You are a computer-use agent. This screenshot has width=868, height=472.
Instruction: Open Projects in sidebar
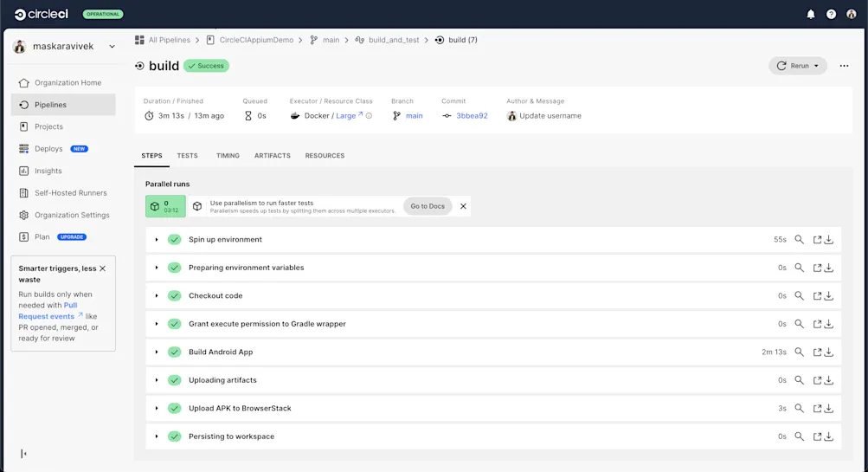(63, 126)
